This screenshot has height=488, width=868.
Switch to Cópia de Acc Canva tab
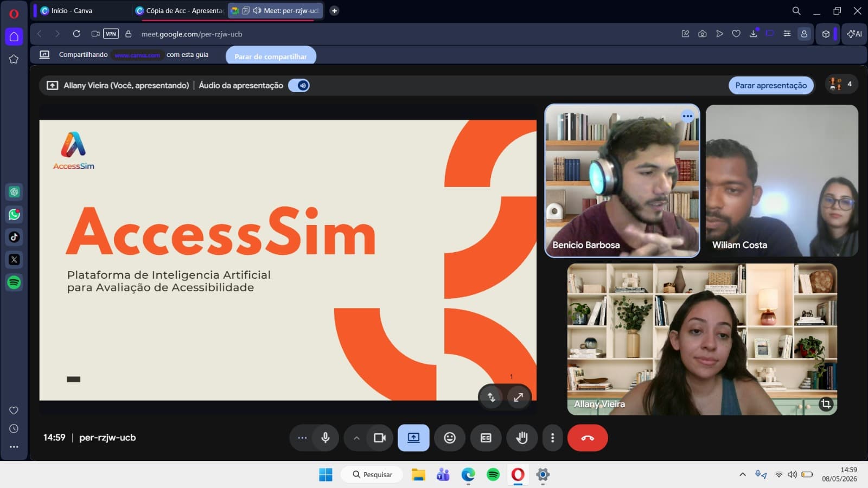179,10
